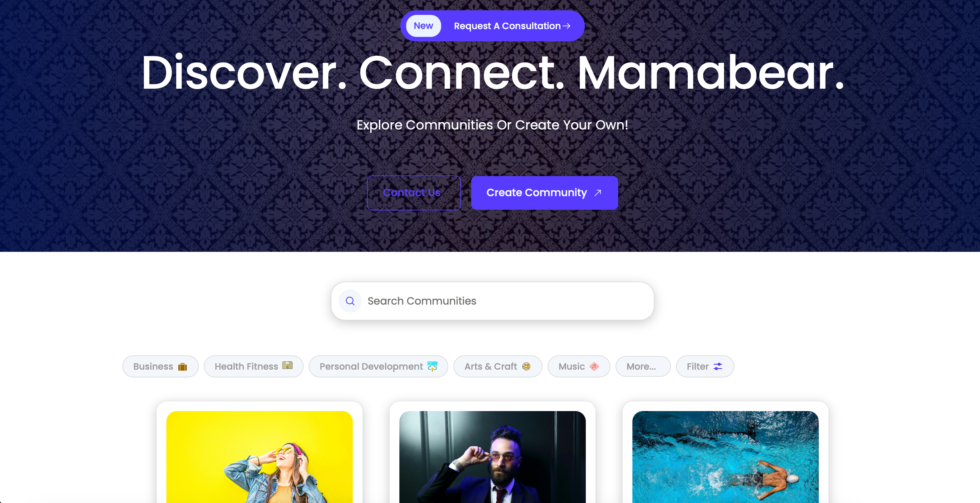
Task: Click the arrow beside Request A Consultation
Action: tap(566, 26)
